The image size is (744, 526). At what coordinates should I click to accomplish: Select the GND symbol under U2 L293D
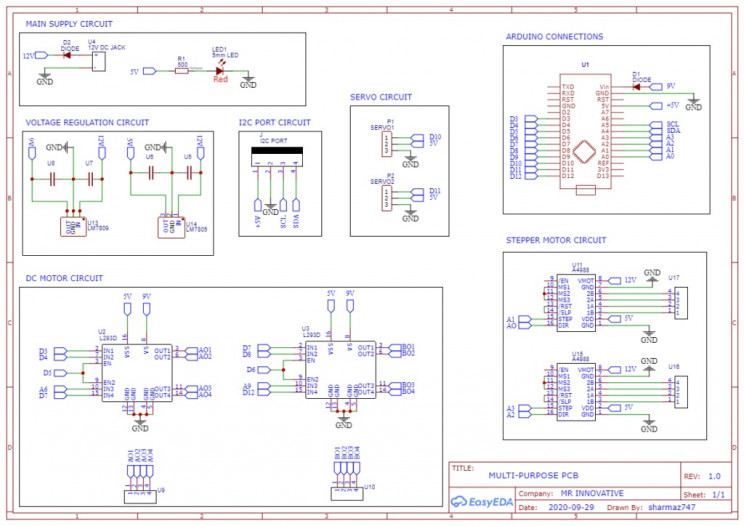point(140,425)
